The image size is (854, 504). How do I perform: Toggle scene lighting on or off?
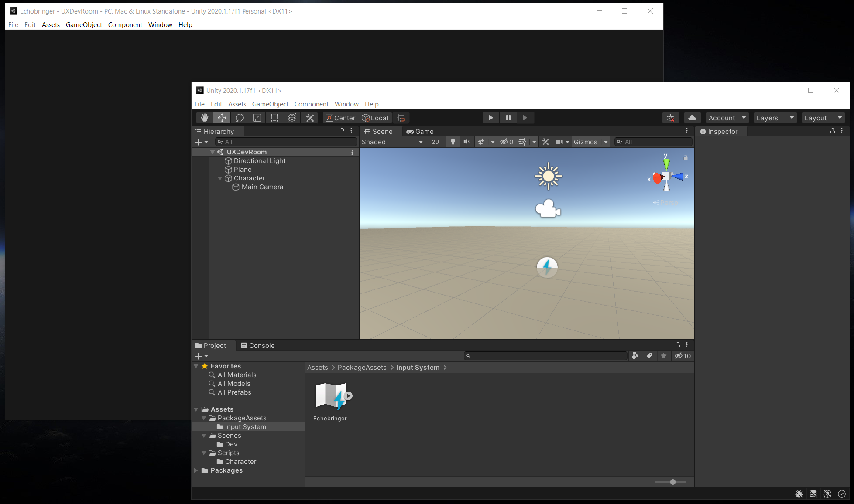(453, 142)
